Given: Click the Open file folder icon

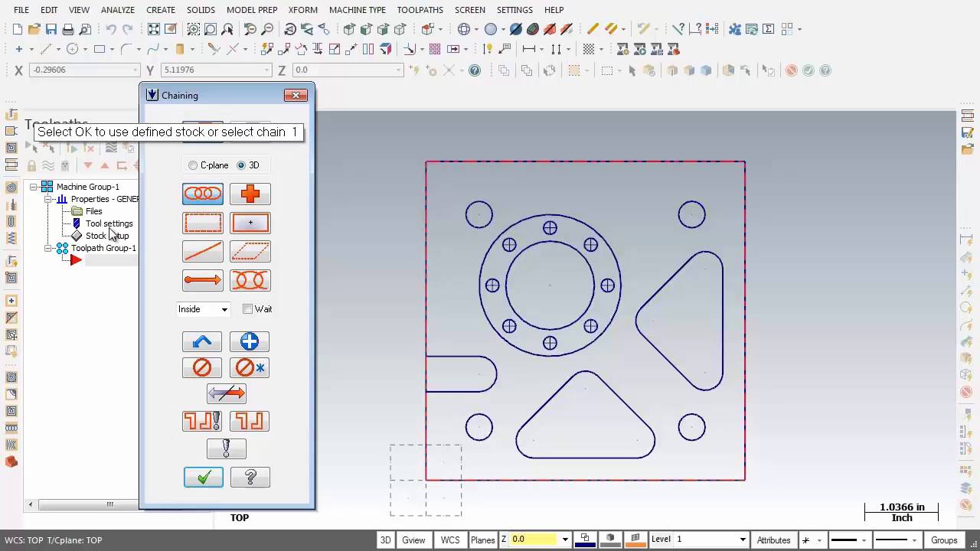Looking at the screenshot, I should tap(34, 29).
